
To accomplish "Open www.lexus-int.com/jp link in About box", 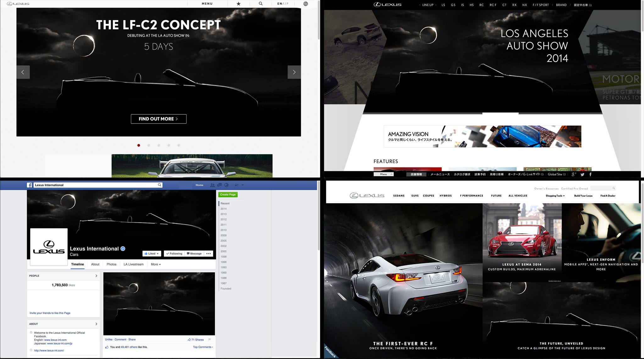I will click(60, 344).
